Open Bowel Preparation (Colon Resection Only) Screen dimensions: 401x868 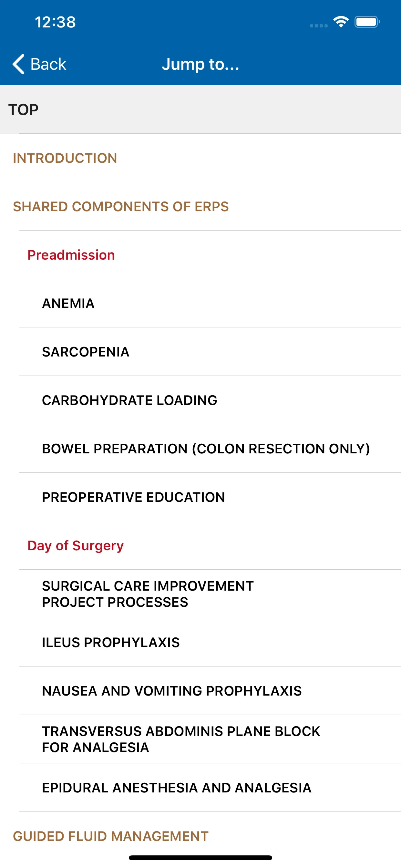[x=206, y=449]
